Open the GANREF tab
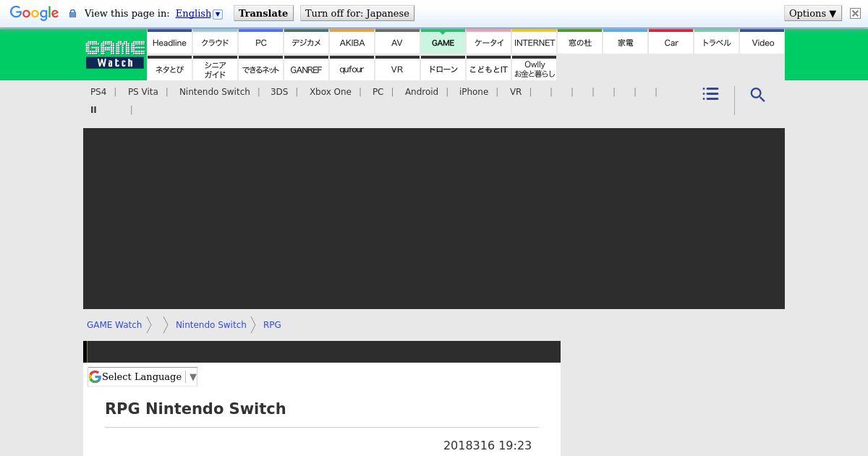Viewport: 868px width, 456px height. click(x=306, y=69)
